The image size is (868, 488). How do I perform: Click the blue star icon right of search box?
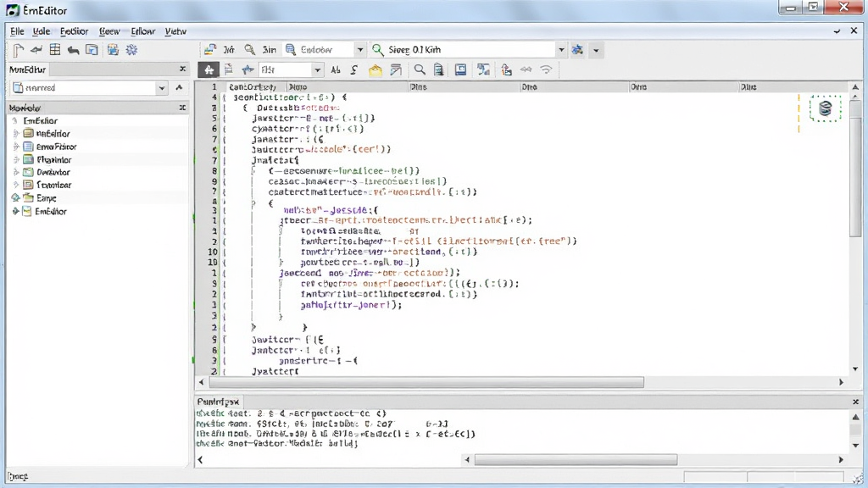pos(577,50)
